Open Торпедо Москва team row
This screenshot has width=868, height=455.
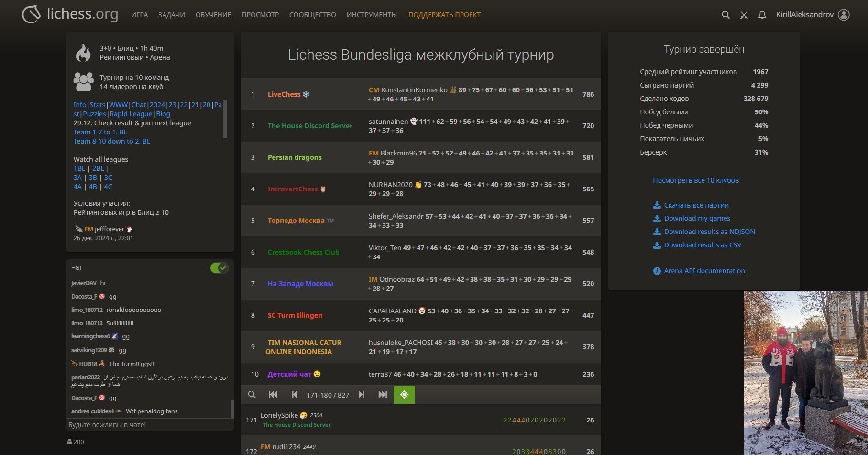tap(421, 221)
